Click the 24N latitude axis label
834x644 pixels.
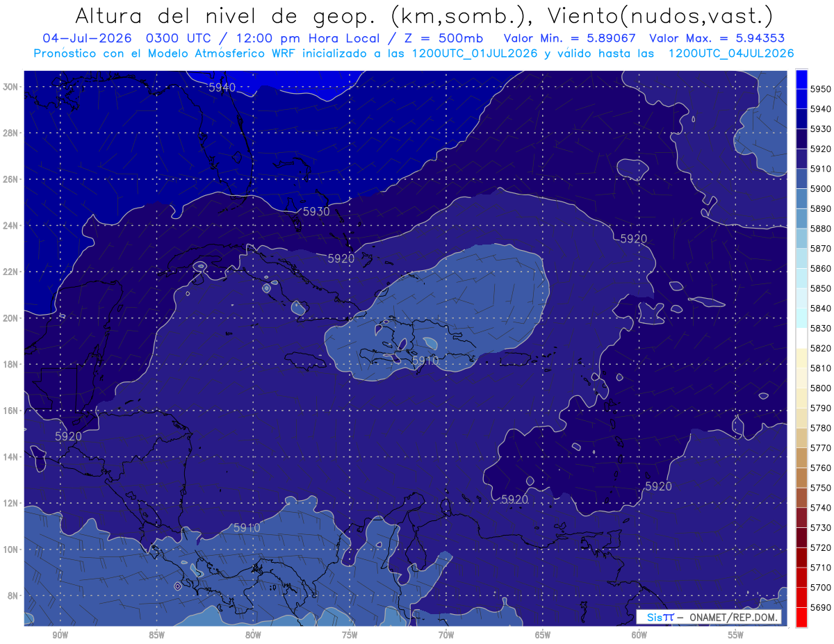pos(10,226)
